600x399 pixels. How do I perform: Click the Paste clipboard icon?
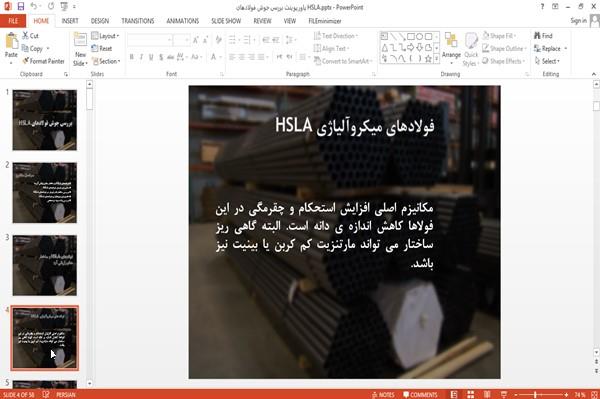[x=11, y=41]
